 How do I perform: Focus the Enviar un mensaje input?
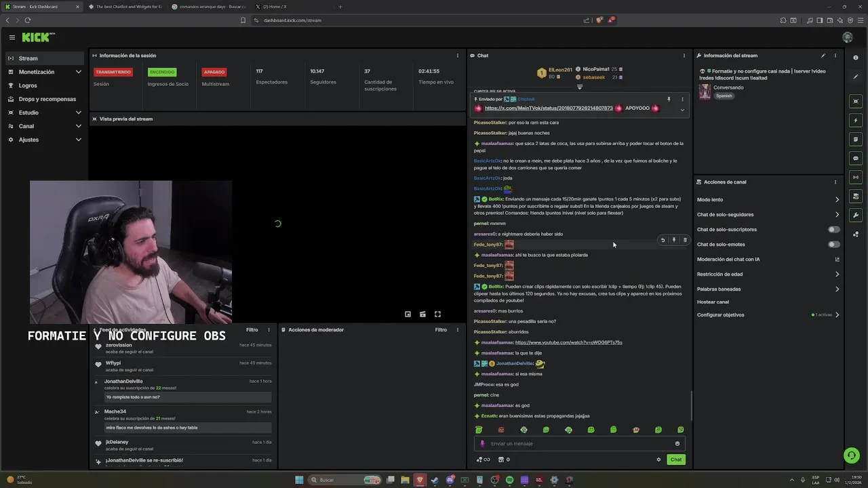tap(579, 443)
